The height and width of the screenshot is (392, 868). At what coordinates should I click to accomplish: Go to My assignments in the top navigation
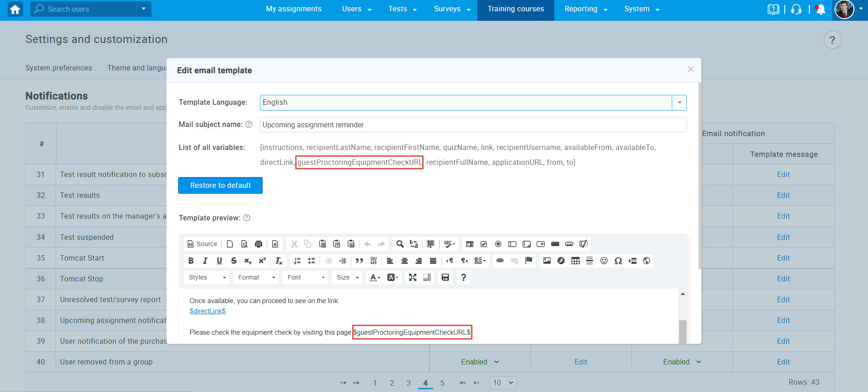tap(293, 9)
